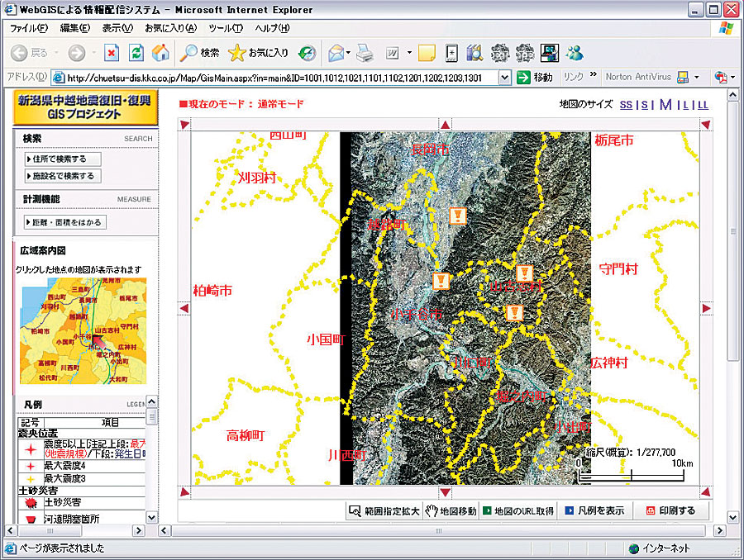Screen dimensions: 744x560
Task: Set map size to S
Action: 644,105
